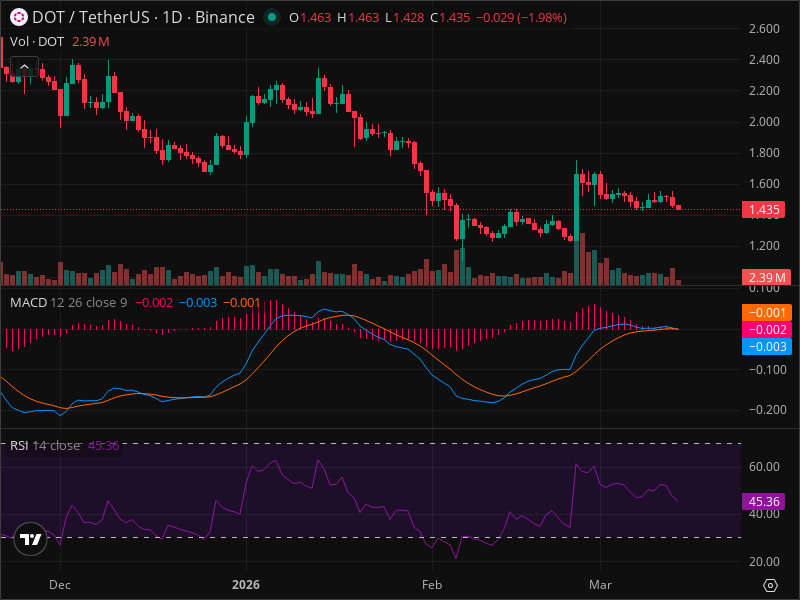Click the 2026 label on time axis
Viewport: 800px width, 600px height.
(x=246, y=585)
